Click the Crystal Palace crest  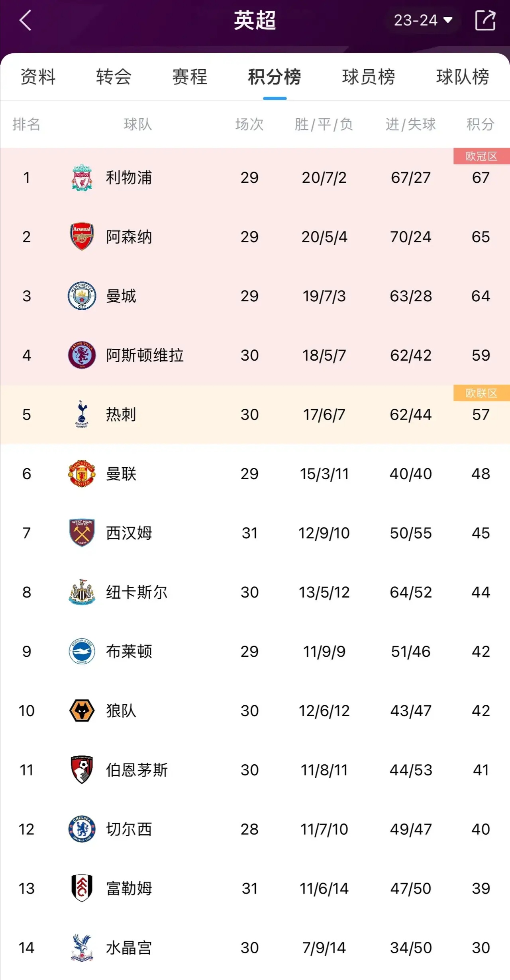[81, 947]
